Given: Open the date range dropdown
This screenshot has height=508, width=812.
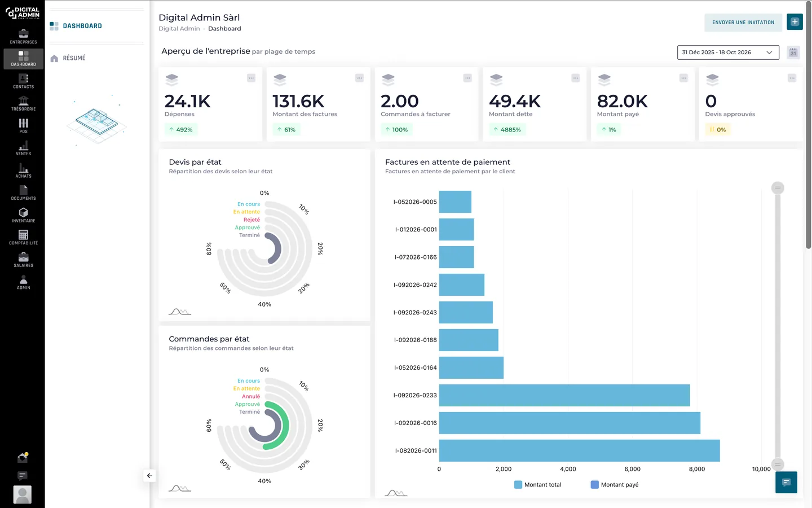Looking at the screenshot, I should coord(728,52).
